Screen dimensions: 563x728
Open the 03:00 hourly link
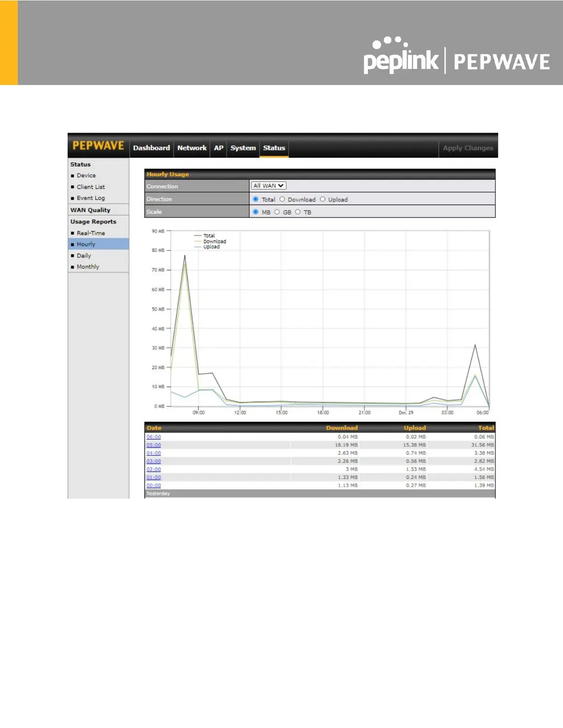pos(154,461)
